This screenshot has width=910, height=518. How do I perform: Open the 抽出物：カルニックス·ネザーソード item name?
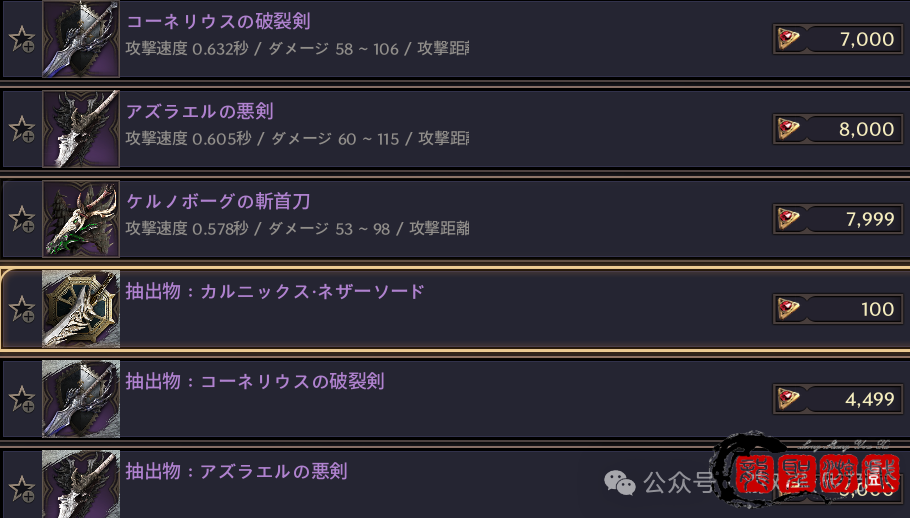point(275,292)
